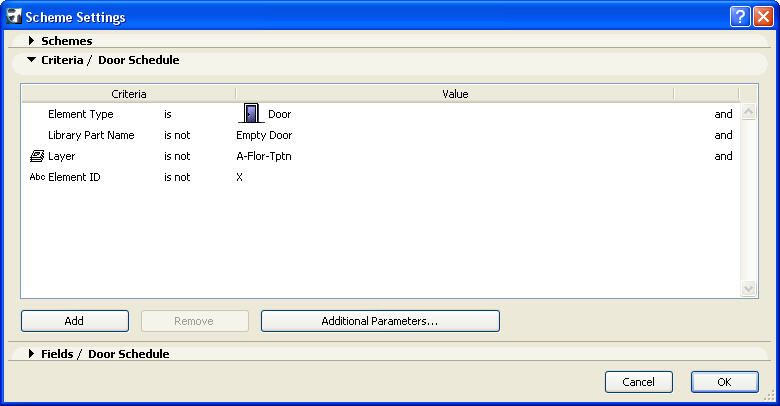This screenshot has height=406, width=780.
Task: Click the scroll up arrow of criteria list
Action: [x=749, y=111]
